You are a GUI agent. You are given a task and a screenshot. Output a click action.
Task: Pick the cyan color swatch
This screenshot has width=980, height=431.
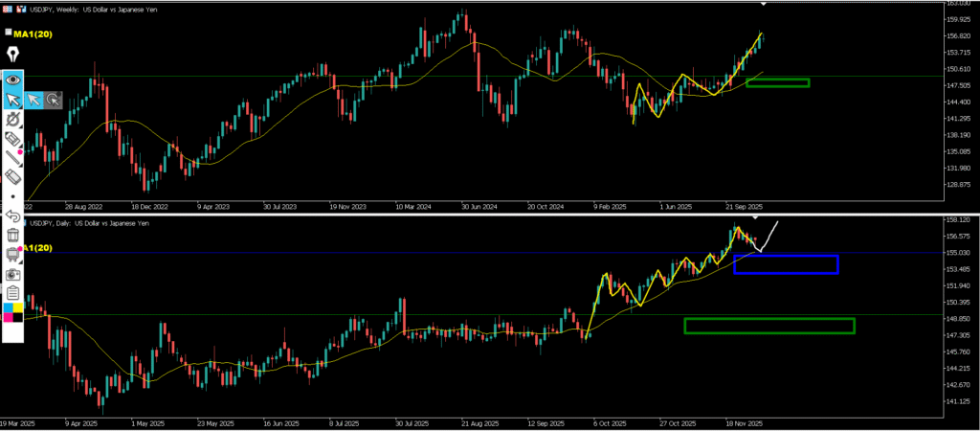click(8, 308)
